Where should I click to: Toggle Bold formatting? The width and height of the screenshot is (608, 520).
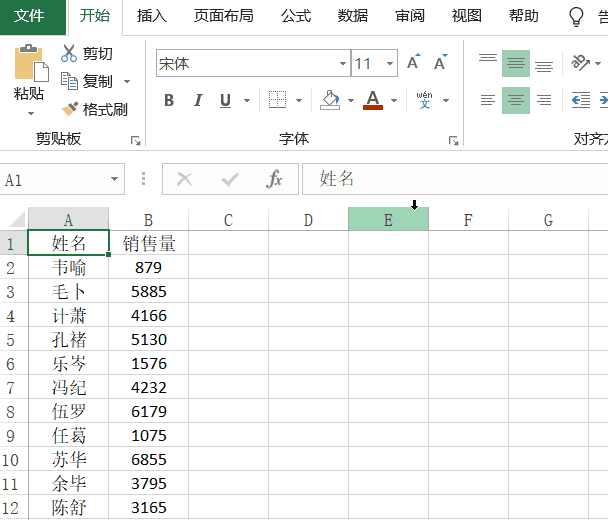pos(169,100)
